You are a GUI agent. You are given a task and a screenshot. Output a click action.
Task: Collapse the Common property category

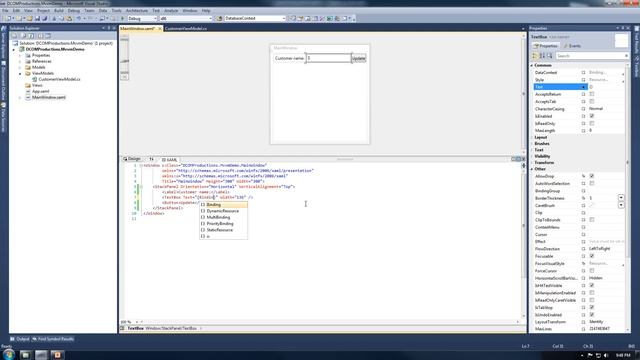click(532, 65)
